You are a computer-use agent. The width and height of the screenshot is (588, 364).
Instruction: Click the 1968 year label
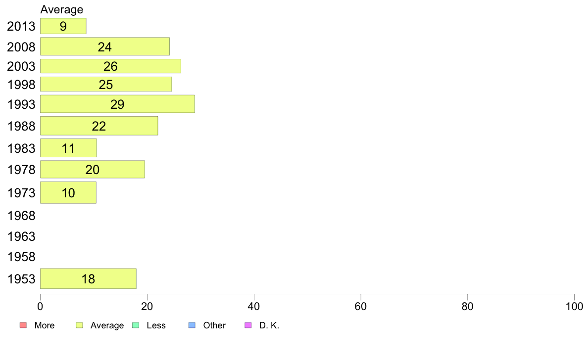click(21, 216)
